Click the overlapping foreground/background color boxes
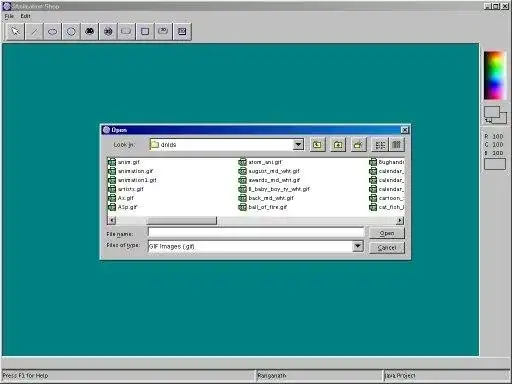Image resolution: width=512 pixels, height=384 pixels. [x=495, y=115]
